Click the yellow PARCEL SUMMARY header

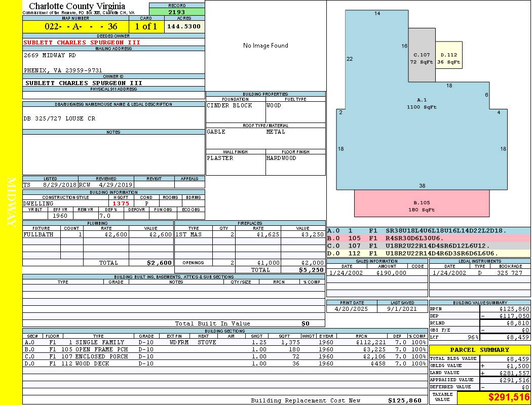coord(479,350)
